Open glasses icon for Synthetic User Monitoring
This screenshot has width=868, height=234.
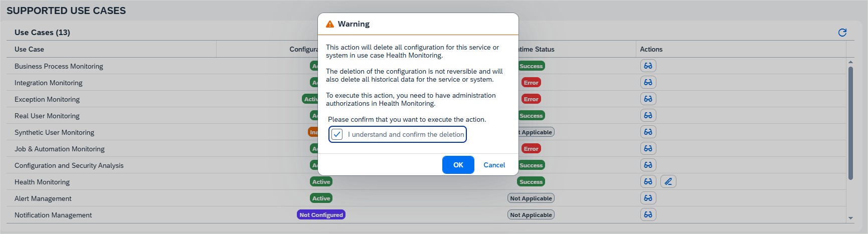tap(648, 132)
